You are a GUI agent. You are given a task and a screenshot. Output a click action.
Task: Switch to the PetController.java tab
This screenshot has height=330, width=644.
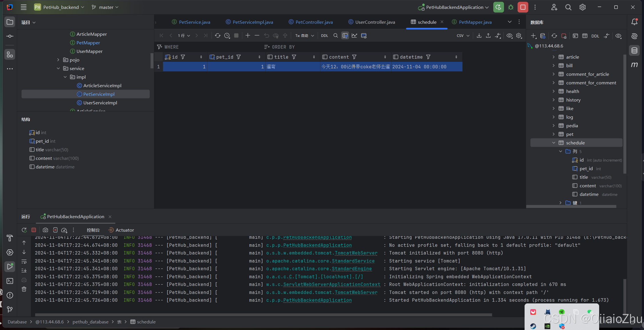coord(314,22)
